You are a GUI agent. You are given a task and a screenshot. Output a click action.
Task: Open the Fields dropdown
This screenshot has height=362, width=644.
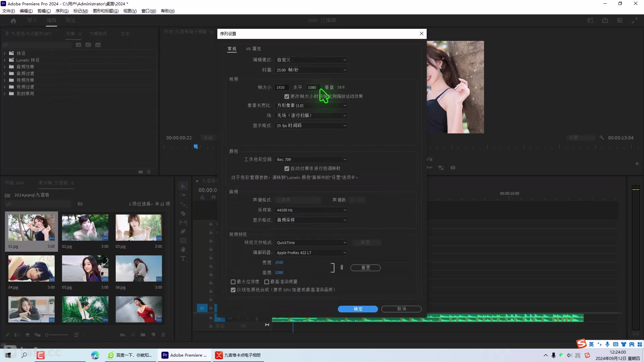tap(311, 115)
